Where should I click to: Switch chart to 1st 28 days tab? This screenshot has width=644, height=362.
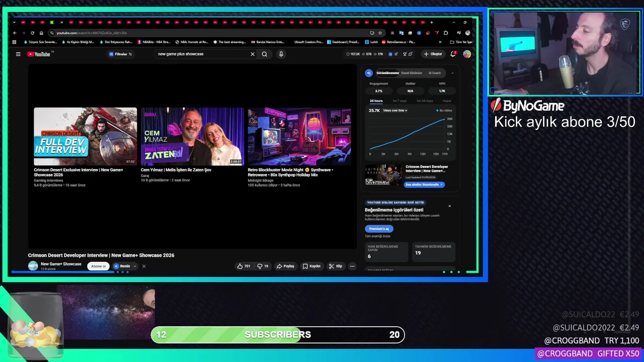[424, 101]
